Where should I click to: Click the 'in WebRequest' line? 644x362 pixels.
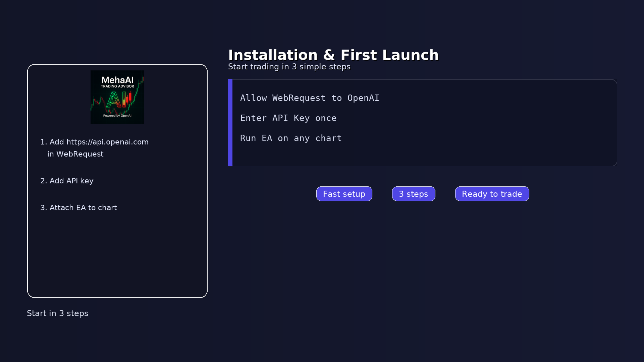point(75,154)
